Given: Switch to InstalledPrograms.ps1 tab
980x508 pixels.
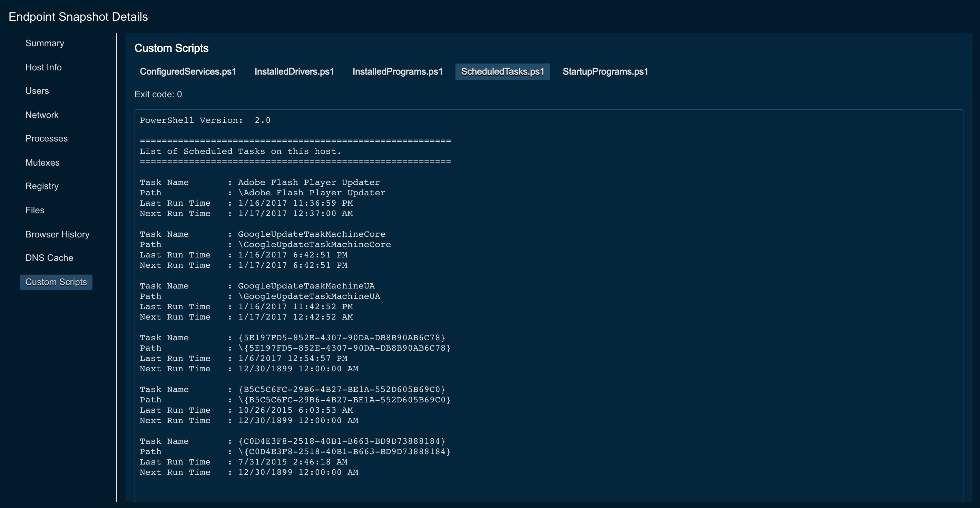Looking at the screenshot, I should pyautogui.click(x=398, y=71).
